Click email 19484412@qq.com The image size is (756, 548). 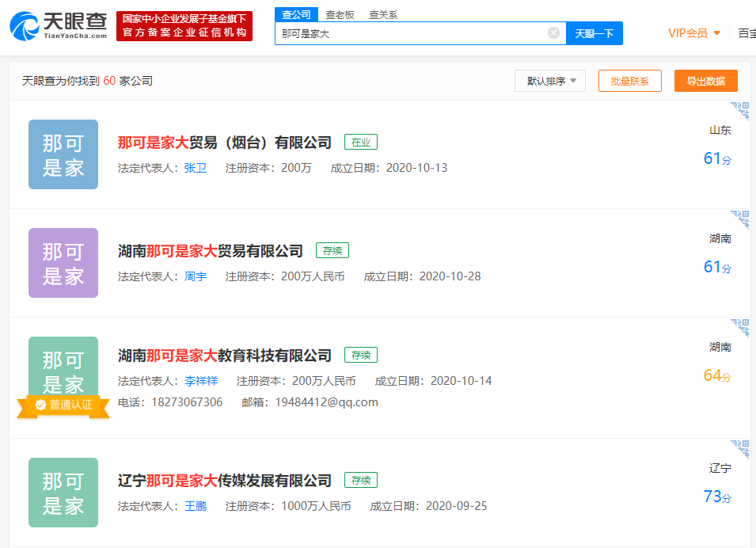[326, 402]
